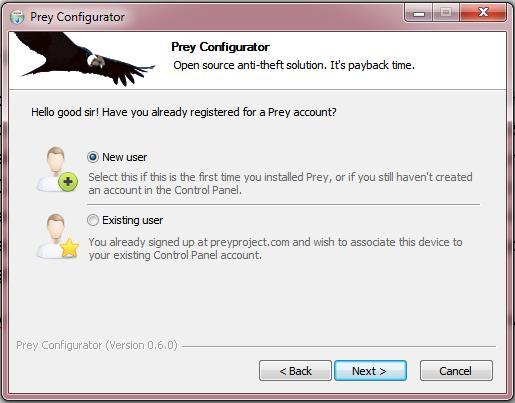Click the yellow star badge on avatar
The image size is (515, 403).
[x=70, y=248]
